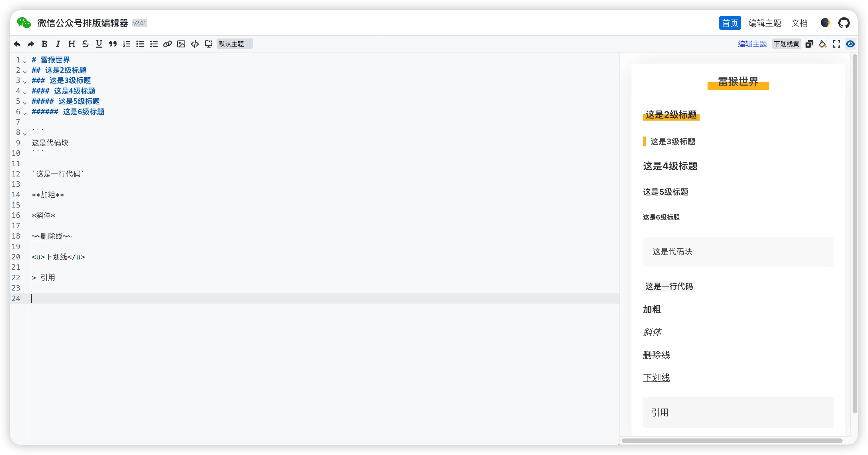Click the preview code block '这是代码块'

click(x=738, y=252)
